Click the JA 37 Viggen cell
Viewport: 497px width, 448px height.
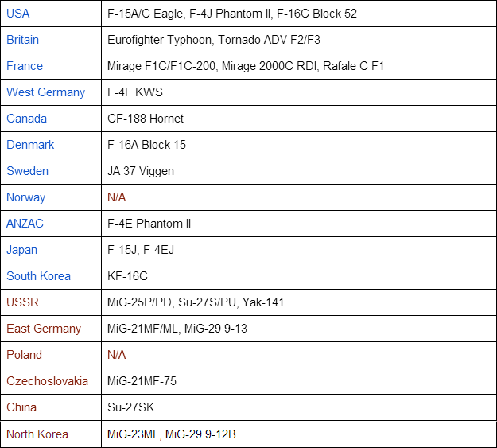pyautogui.click(x=141, y=171)
